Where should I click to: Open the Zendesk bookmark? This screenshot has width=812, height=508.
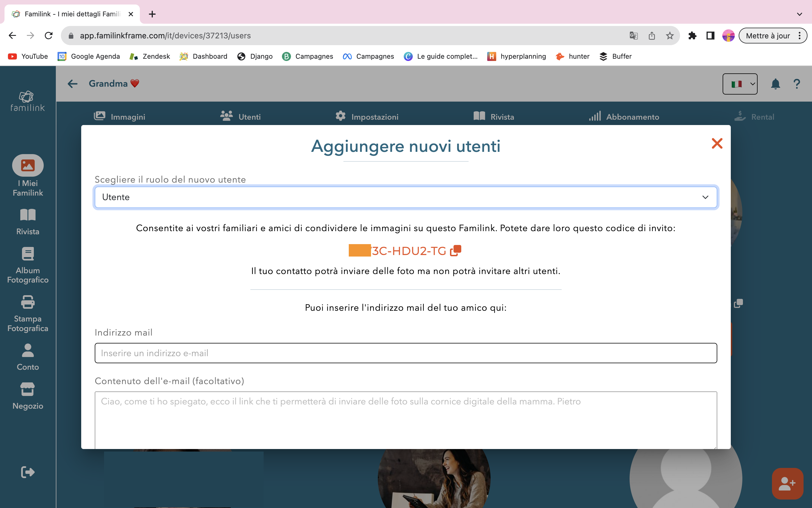[150, 56]
